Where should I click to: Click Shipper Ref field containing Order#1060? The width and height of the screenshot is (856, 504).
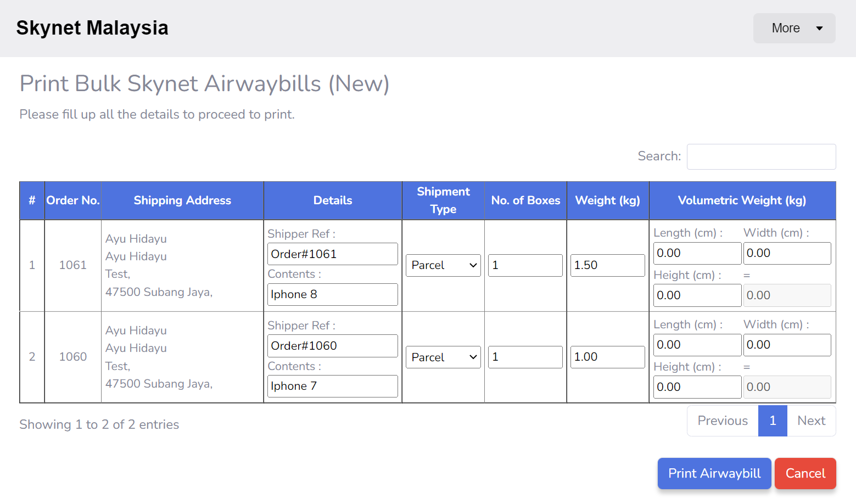tap(333, 346)
